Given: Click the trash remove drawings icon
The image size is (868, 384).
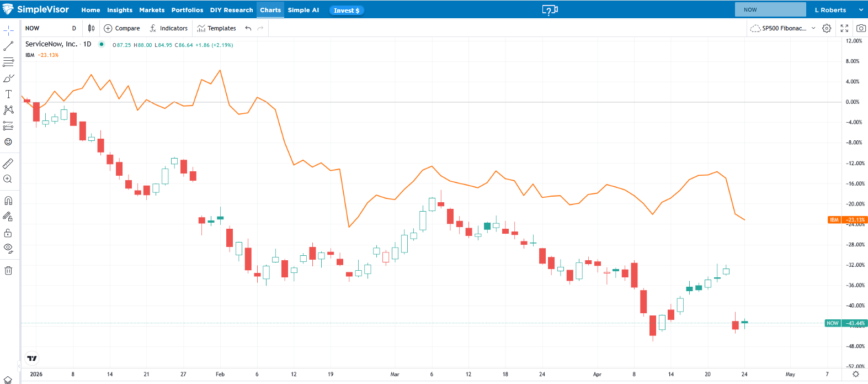Looking at the screenshot, I should coord(8,270).
